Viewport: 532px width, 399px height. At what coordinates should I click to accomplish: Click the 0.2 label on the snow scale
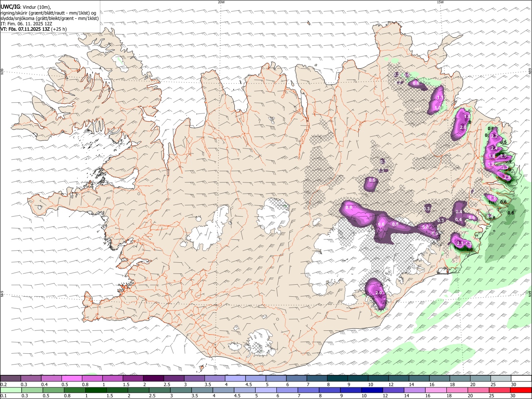pyautogui.click(x=4, y=384)
